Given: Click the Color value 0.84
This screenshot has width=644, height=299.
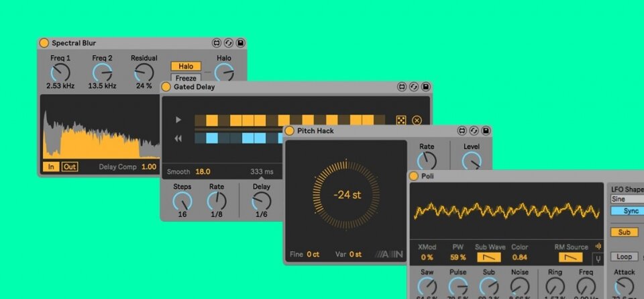Looking at the screenshot, I should pyautogui.click(x=520, y=257).
